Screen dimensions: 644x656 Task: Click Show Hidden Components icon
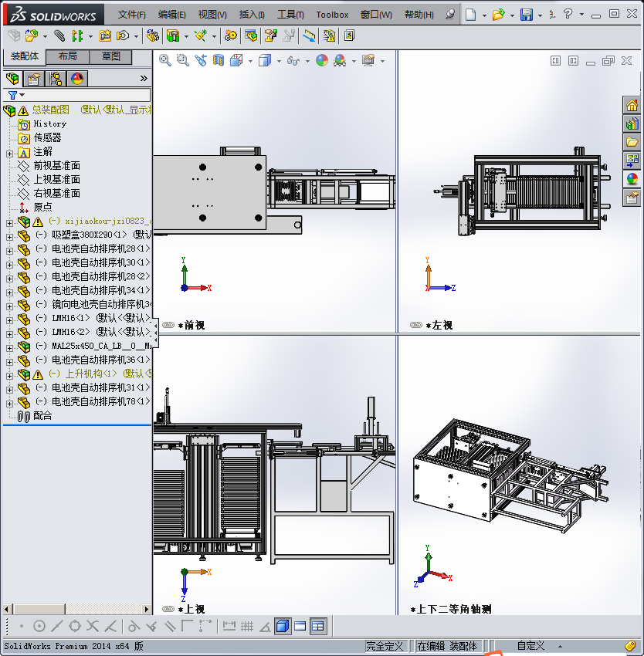[x=152, y=36]
